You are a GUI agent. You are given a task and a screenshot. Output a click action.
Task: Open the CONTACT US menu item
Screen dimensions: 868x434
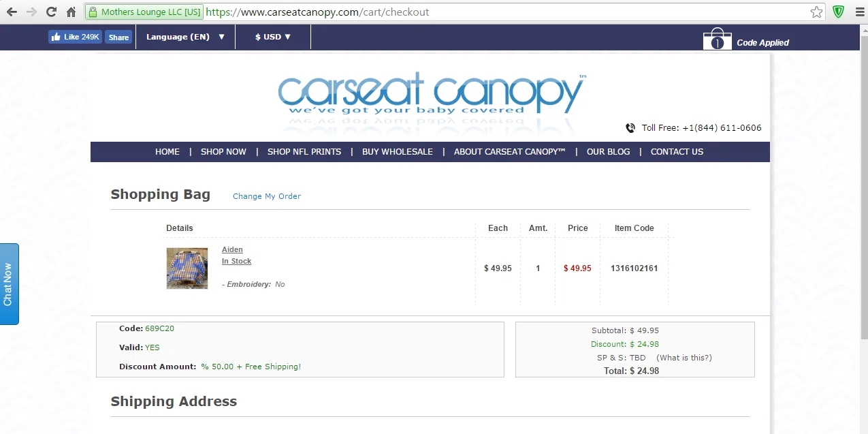click(x=677, y=152)
